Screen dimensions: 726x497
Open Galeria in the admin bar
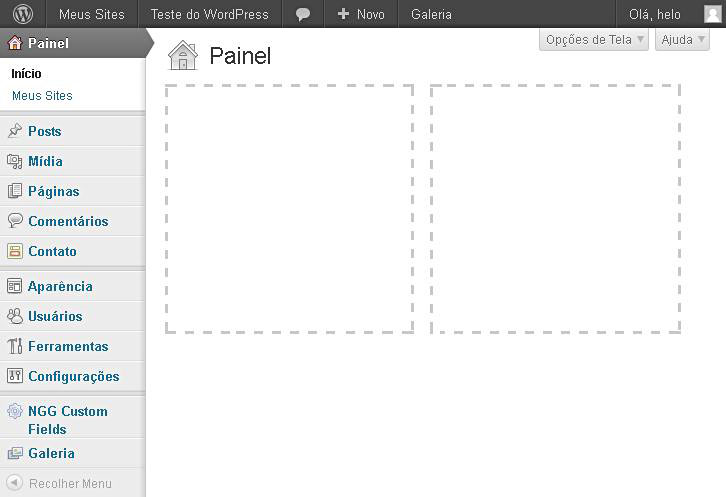(x=431, y=15)
